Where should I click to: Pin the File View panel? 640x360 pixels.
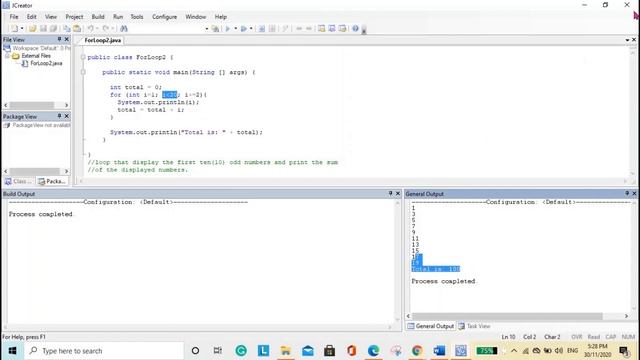(59, 39)
